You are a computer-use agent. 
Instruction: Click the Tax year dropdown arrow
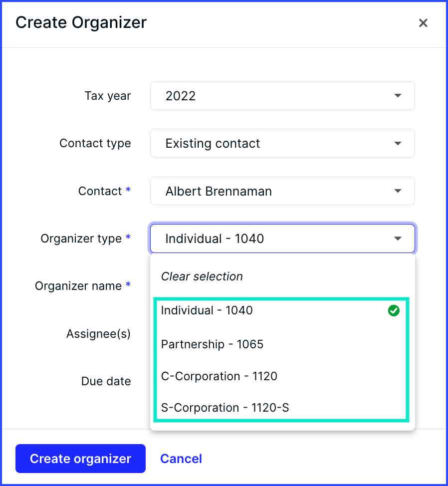point(398,96)
